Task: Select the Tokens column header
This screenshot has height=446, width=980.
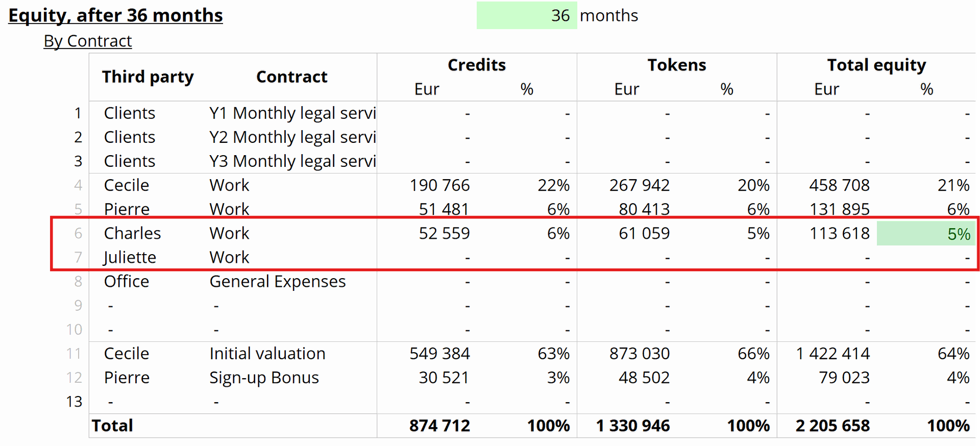Action: coord(677,65)
